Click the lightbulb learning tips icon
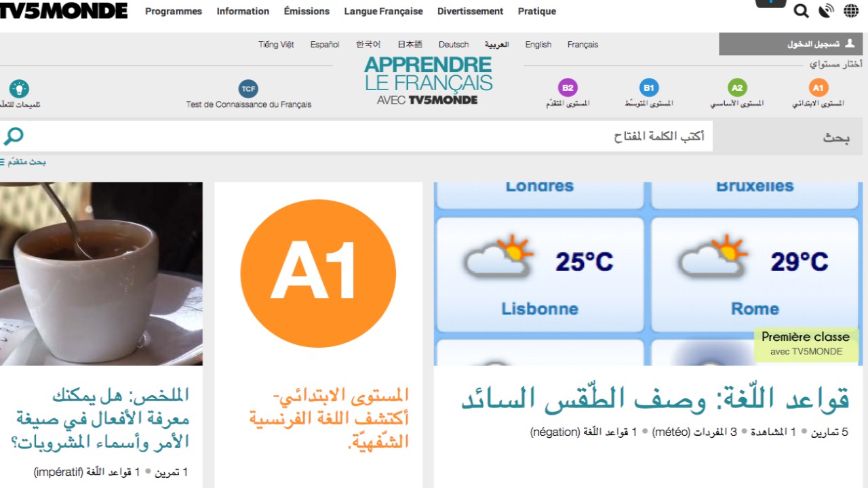 19,89
